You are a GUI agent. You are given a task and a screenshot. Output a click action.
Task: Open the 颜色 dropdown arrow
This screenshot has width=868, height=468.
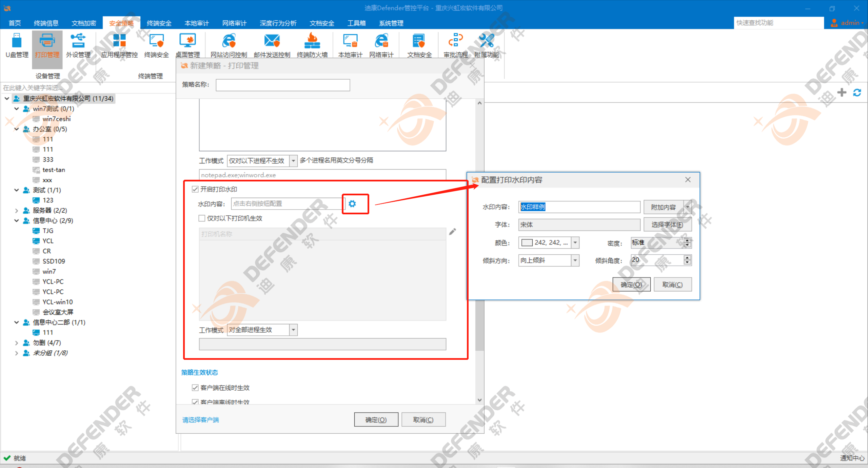tap(575, 242)
